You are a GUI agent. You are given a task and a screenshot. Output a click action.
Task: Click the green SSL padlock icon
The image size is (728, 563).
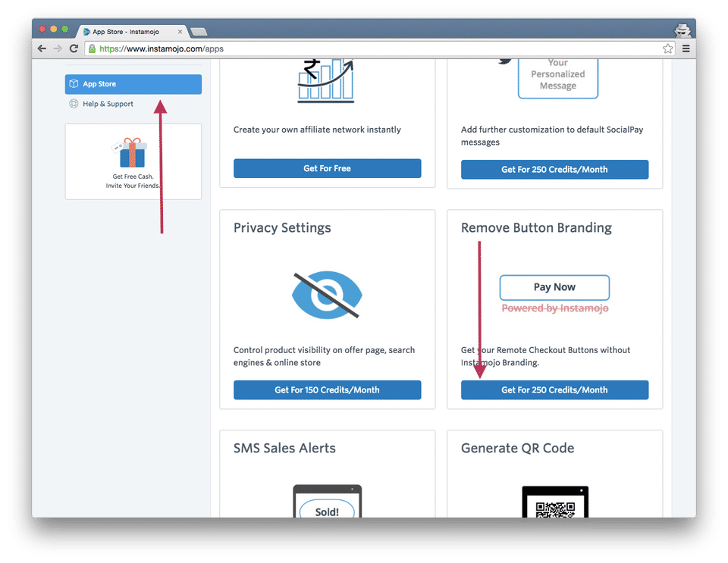(92, 48)
